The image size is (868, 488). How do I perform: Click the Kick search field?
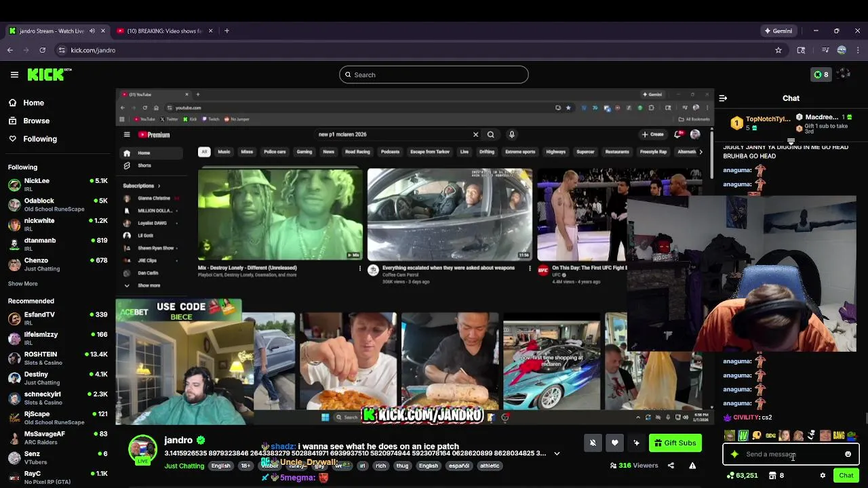tap(434, 75)
